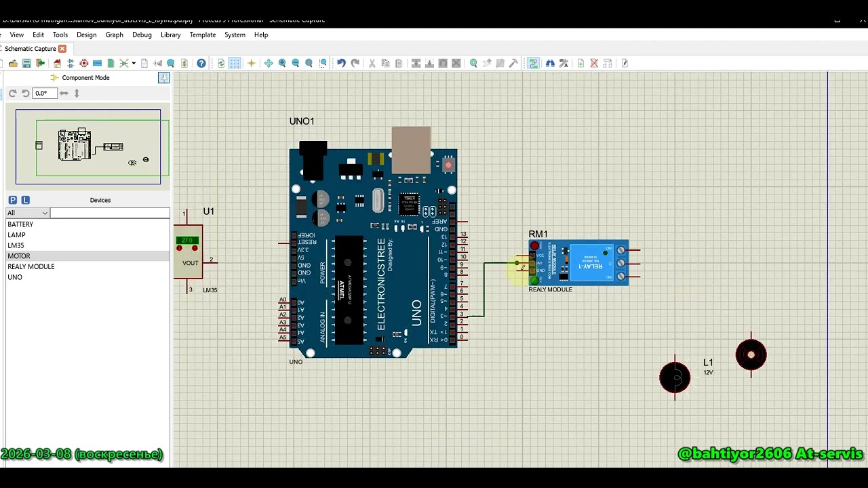Open the Schematic Capture toolbar icon

(71, 63)
